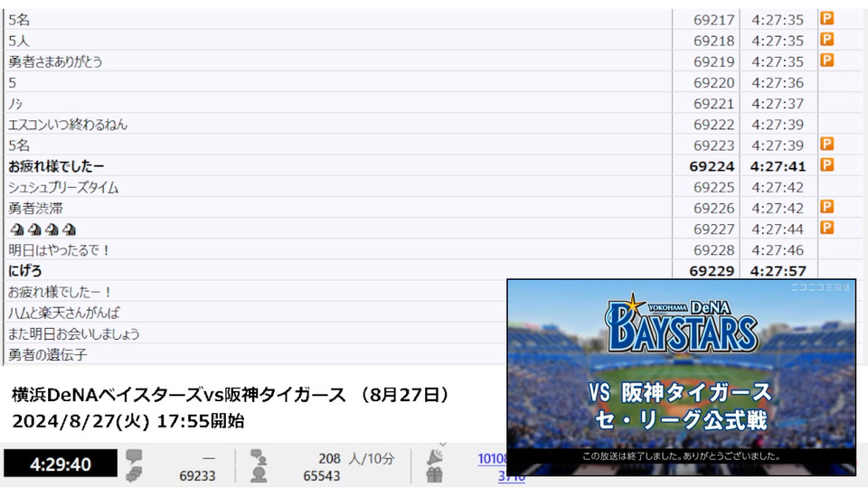868x488 pixels.
Task: Select the comment ノシ
Action: [x=15, y=103]
